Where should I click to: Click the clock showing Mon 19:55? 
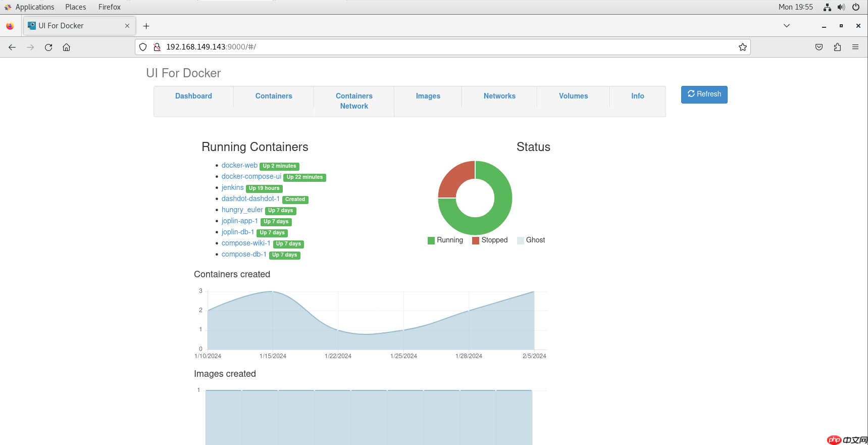[796, 7]
